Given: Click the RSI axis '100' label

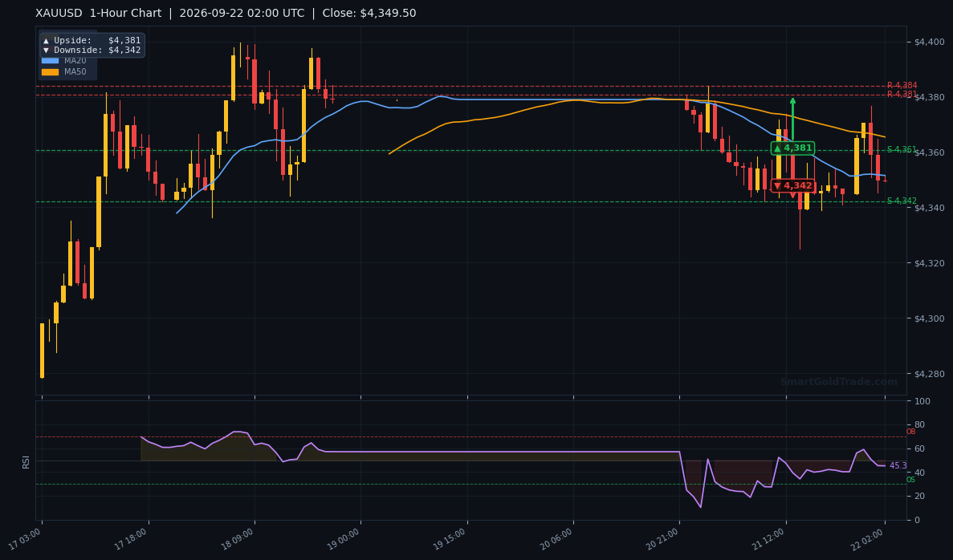Looking at the screenshot, I should (x=922, y=401).
